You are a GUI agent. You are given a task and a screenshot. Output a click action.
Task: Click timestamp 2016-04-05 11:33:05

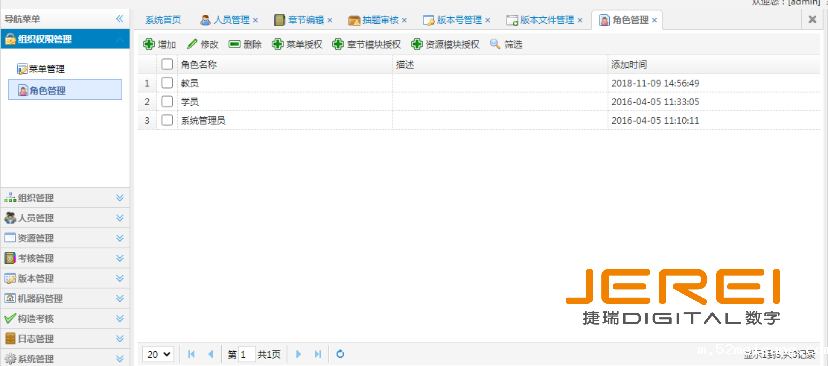tap(655, 102)
